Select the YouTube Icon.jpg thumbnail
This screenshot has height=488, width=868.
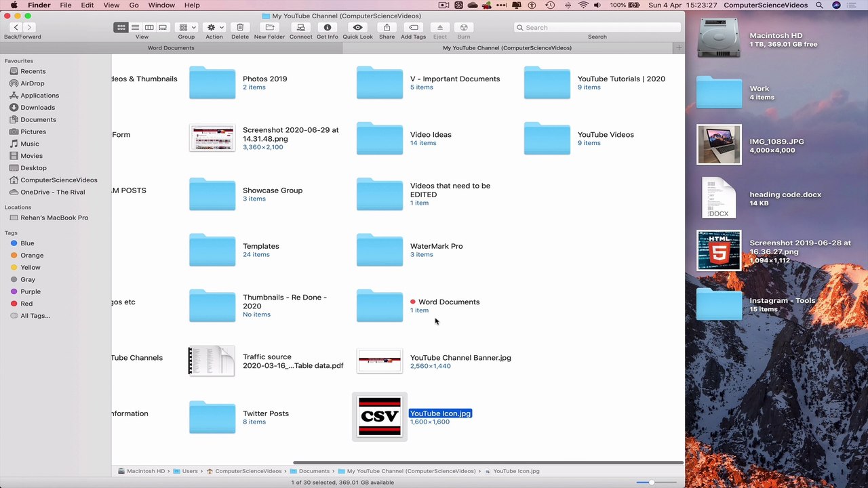pyautogui.click(x=380, y=417)
